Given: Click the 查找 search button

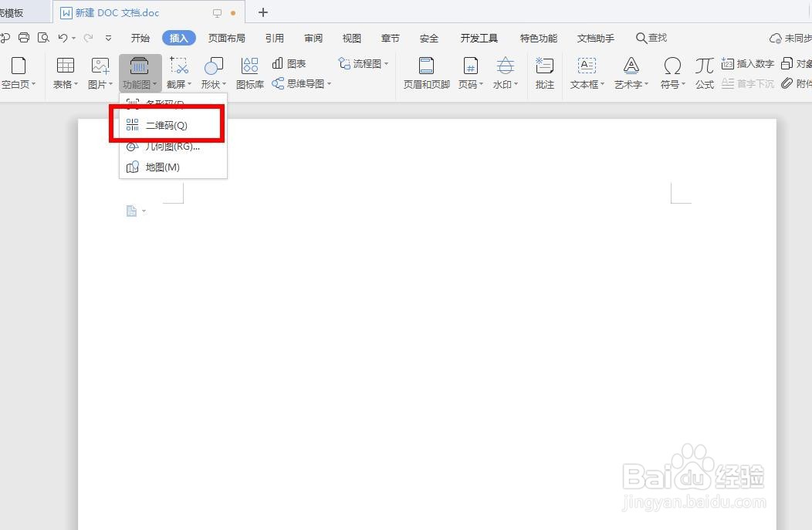Looking at the screenshot, I should click(651, 38).
